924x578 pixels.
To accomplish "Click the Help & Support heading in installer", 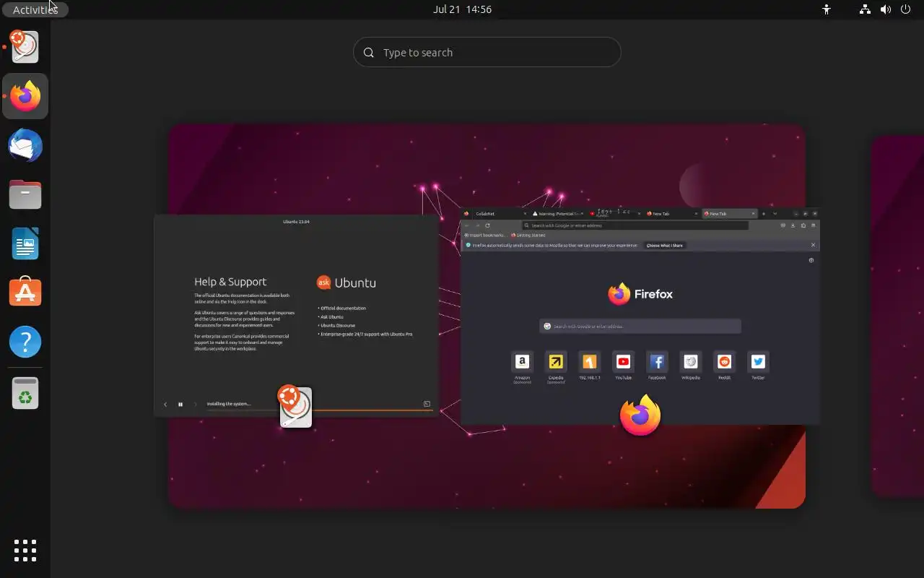I will pyautogui.click(x=230, y=282).
